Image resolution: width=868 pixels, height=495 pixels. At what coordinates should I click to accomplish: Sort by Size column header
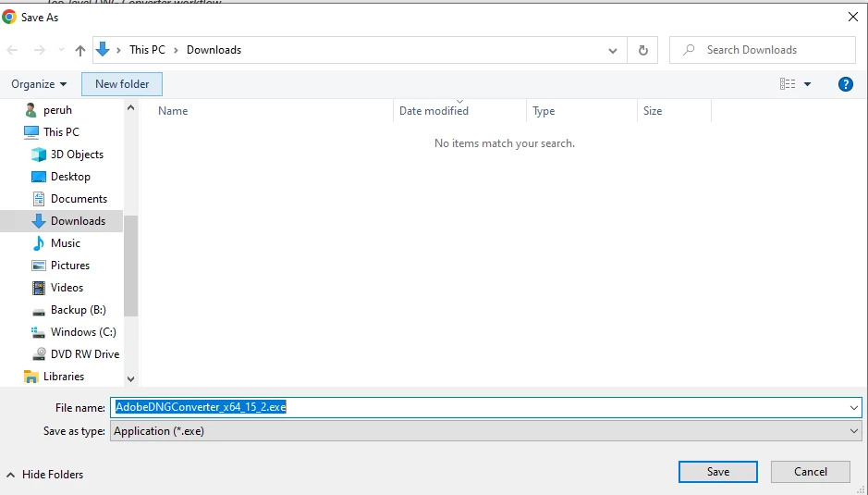[x=653, y=111]
